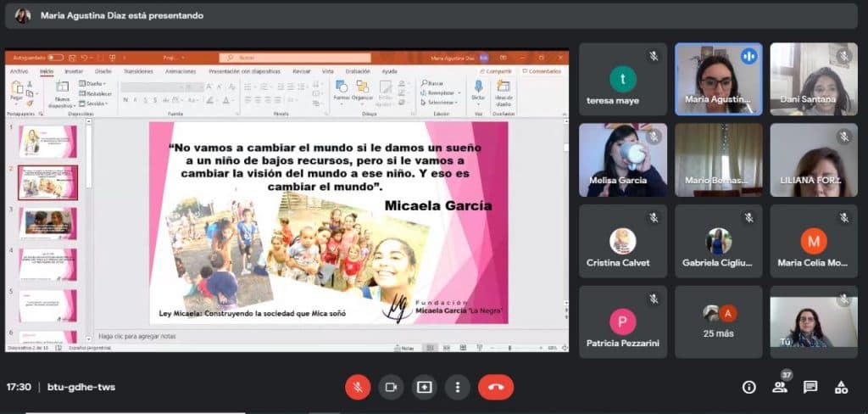Click the Compartir button
Viewport: 868px width, 414px height.
pos(495,71)
